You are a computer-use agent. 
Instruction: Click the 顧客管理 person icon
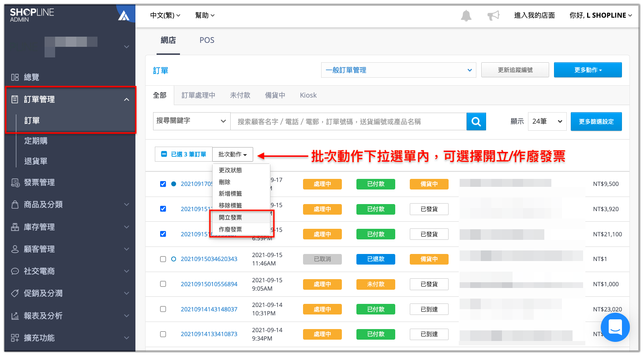coord(15,249)
